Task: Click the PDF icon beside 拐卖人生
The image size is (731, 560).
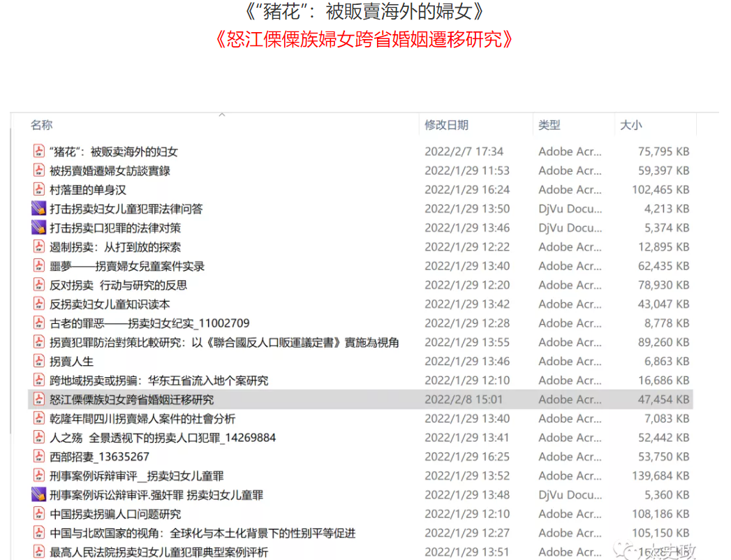Action: pos(38,361)
